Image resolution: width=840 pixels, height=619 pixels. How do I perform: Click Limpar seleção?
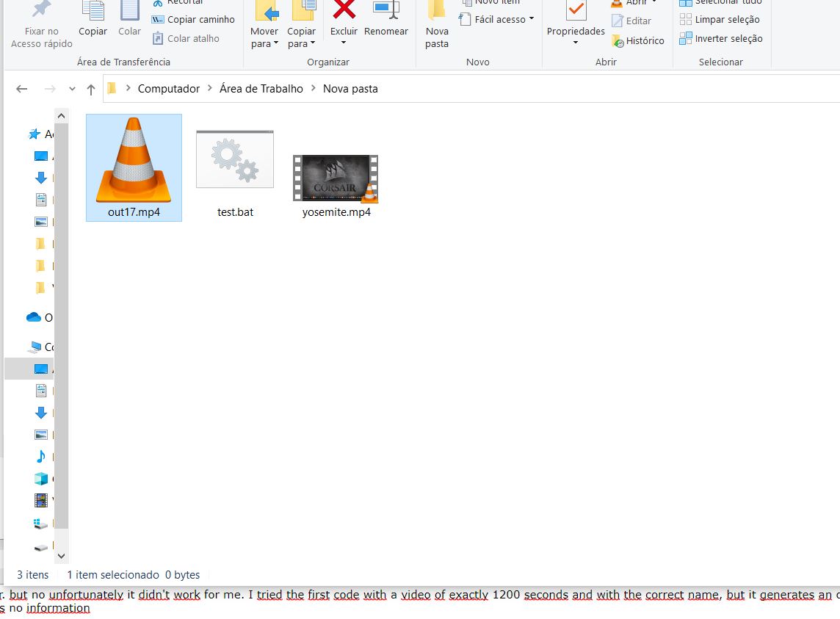pos(720,19)
